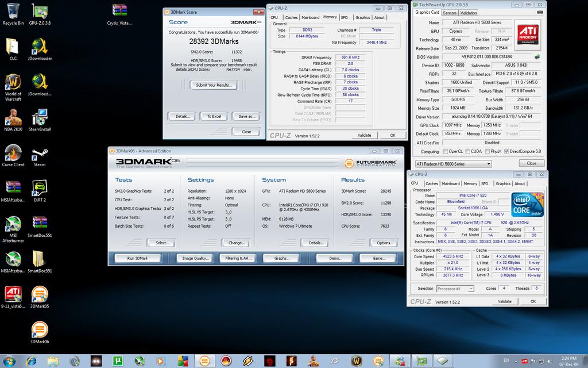The width and height of the screenshot is (588, 368).
Task: Click Close in 3DMark Score window
Action: point(246,132)
